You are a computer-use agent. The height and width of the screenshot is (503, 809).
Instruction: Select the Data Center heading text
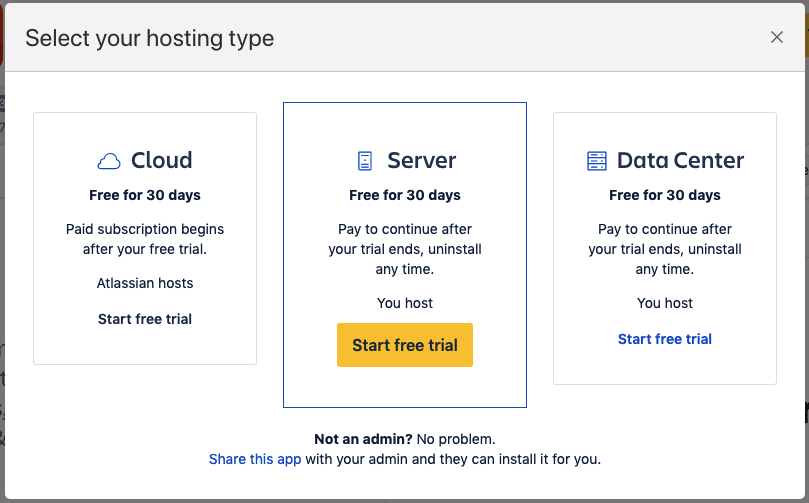(x=680, y=160)
